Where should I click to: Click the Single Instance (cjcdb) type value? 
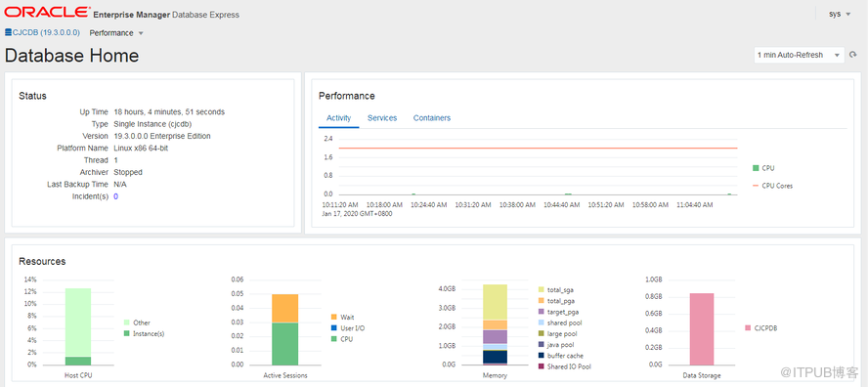(x=152, y=124)
